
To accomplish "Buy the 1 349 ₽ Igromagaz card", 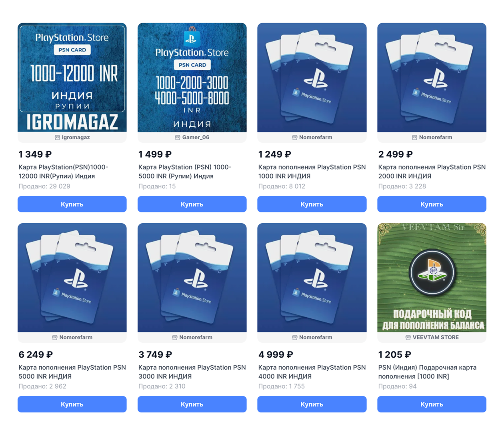I will [72, 204].
